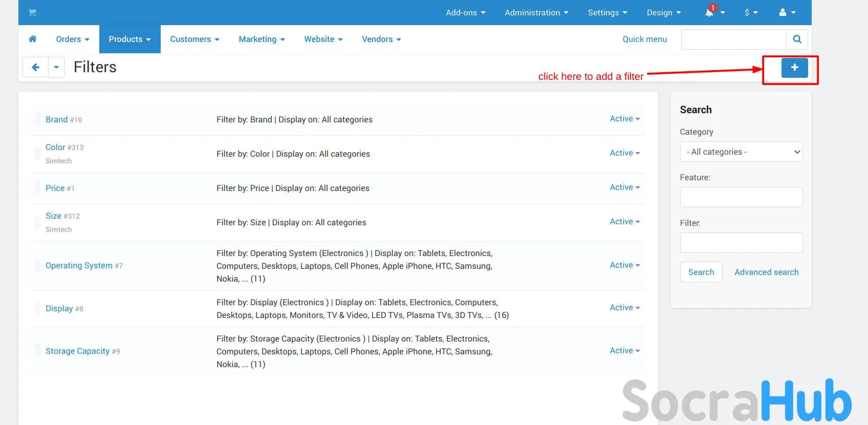This screenshot has height=425, width=868.
Task: Click the plus icon to add a filter
Action: point(794,68)
